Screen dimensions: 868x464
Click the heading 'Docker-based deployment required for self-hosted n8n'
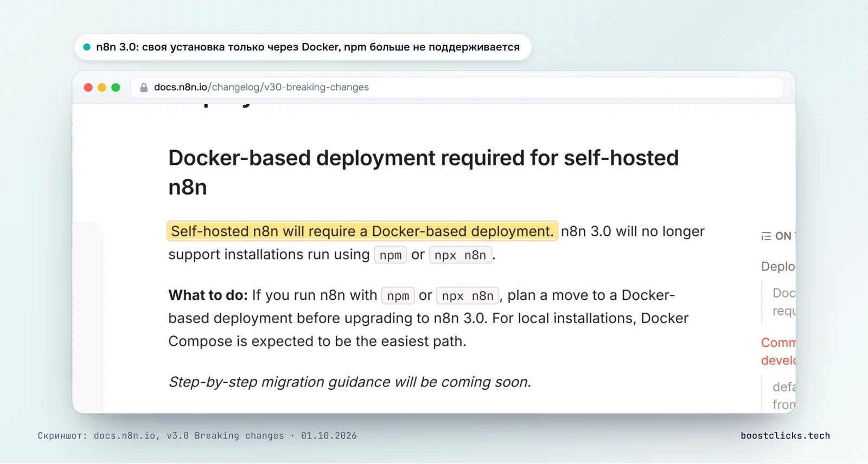click(423, 172)
